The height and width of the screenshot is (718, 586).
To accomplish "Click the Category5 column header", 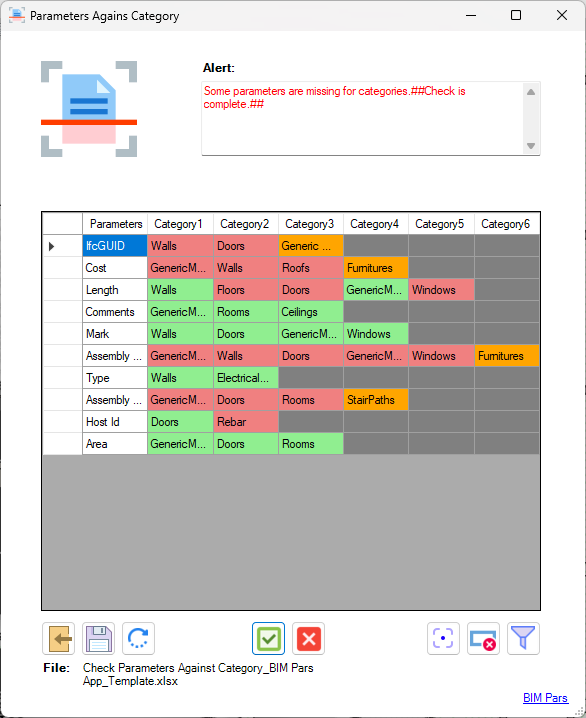I will coord(441,224).
